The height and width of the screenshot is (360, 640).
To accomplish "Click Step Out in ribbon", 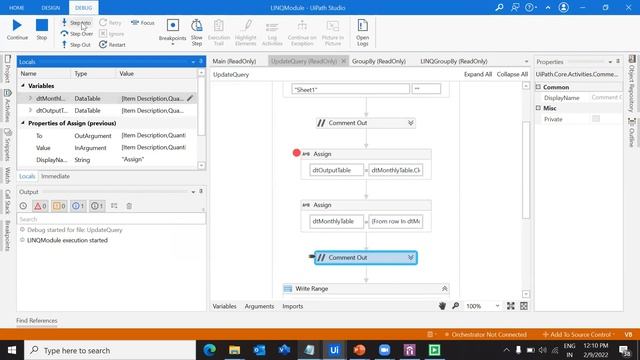I will 76,45.
